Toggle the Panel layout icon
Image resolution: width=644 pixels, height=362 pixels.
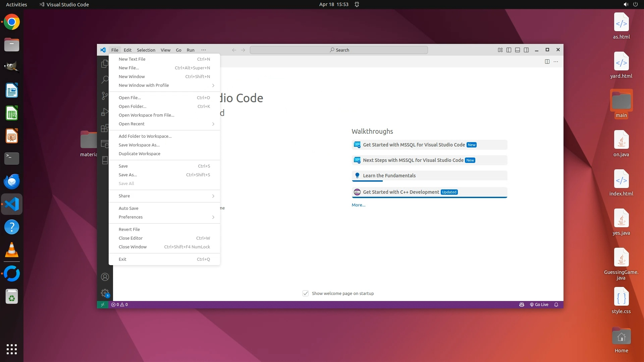click(518, 50)
